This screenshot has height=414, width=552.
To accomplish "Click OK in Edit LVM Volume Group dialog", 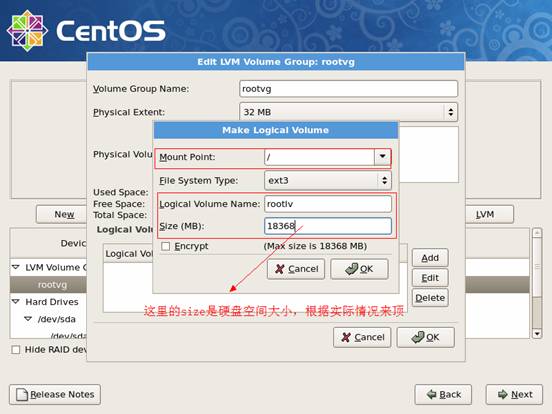I will [426, 337].
